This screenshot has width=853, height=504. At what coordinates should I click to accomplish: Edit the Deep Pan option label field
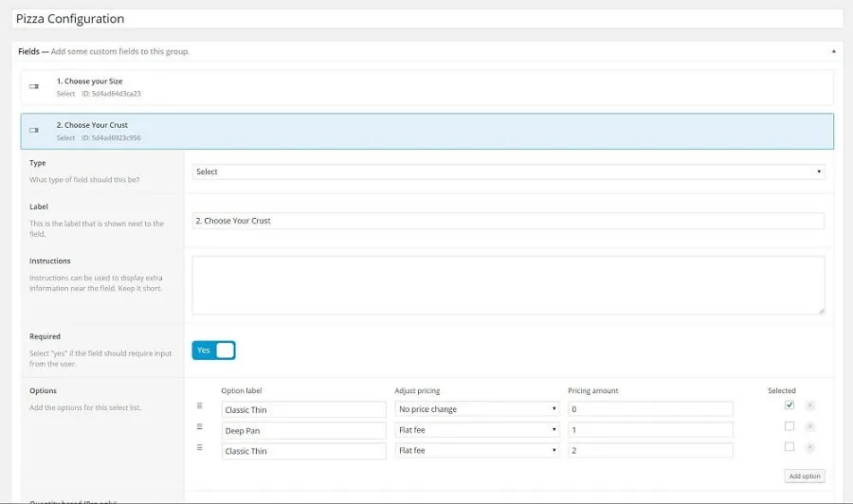click(303, 431)
